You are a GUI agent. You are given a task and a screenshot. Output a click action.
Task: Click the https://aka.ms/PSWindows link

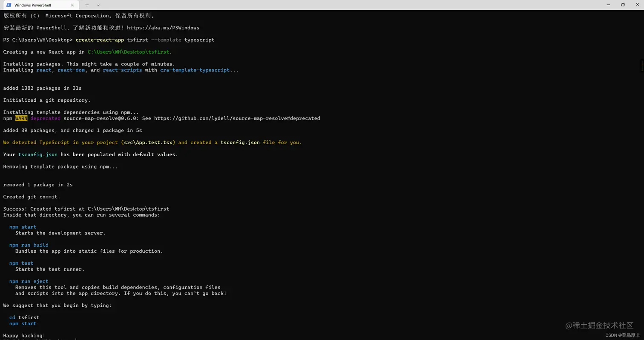(163, 28)
